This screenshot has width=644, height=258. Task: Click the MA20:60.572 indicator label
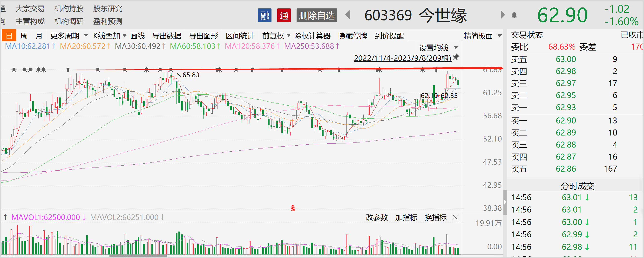85,46
